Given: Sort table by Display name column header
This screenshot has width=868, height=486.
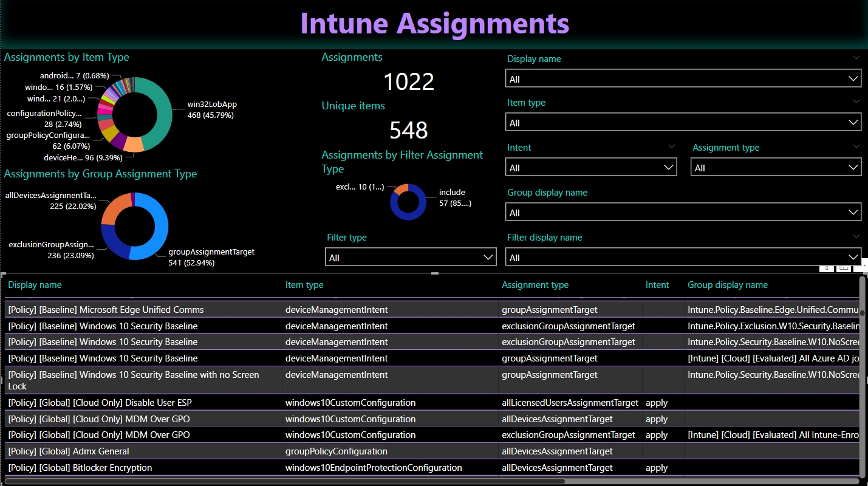Looking at the screenshot, I should point(35,285).
